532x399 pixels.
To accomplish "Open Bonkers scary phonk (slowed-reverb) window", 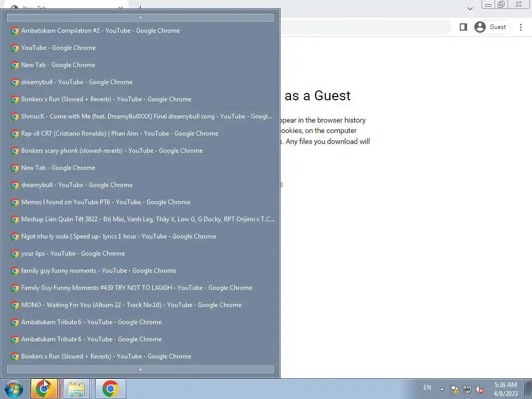I will tap(140, 151).
